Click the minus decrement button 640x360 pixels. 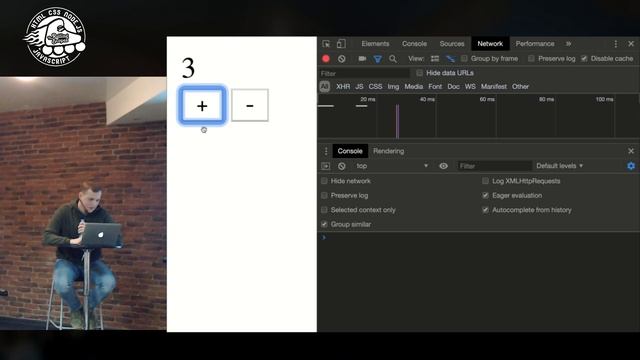pyautogui.click(x=250, y=105)
